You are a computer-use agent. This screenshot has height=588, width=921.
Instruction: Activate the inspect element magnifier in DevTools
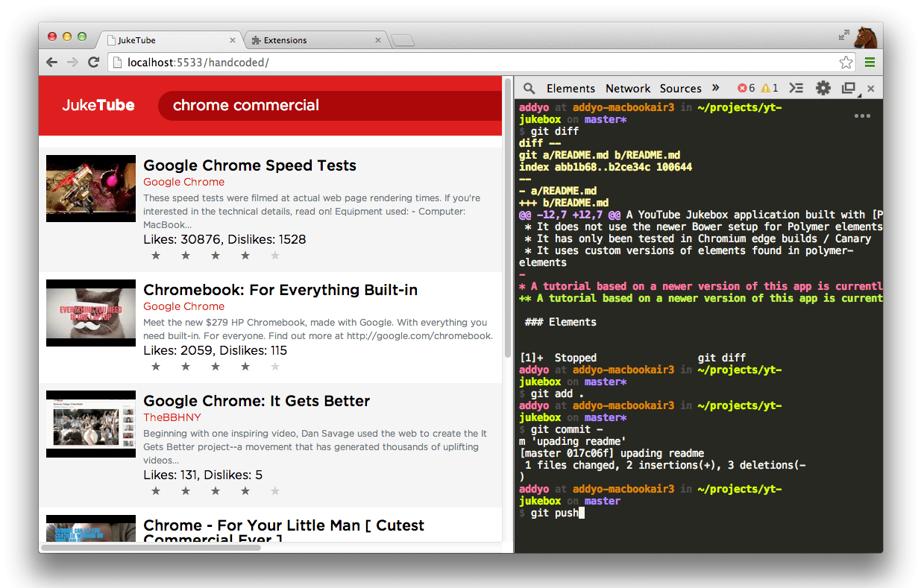[x=529, y=88]
